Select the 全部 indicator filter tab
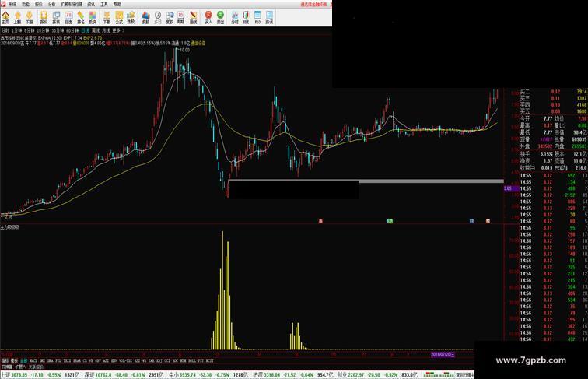Viewport: 588px width, 379px height. coord(23,360)
